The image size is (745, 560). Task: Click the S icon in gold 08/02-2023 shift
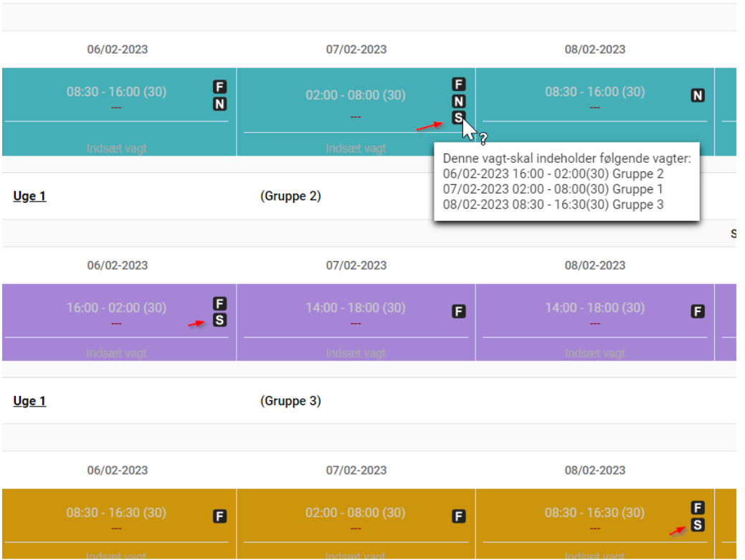pos(697,525)
